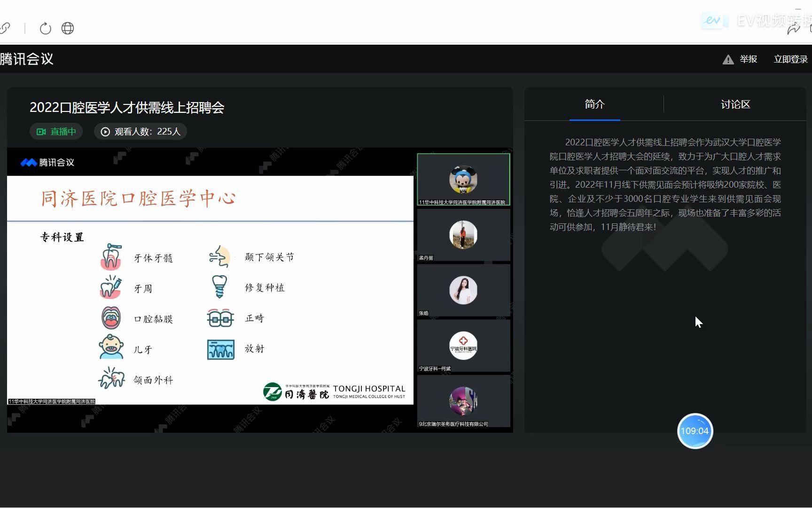Click the browser refresh icon
Image resolution: width=812 pixels, height=508 pixels.
pyautogui.click(x=45, y=29)
